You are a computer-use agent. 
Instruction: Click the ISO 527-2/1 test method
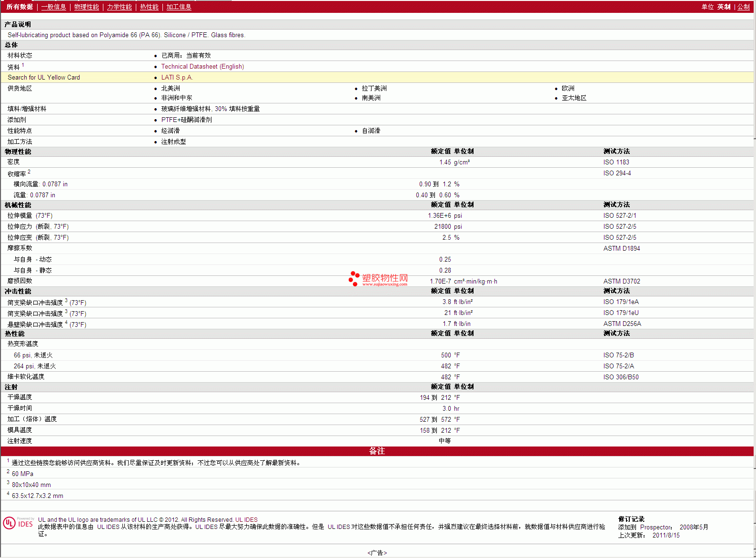tap(620, 216)
